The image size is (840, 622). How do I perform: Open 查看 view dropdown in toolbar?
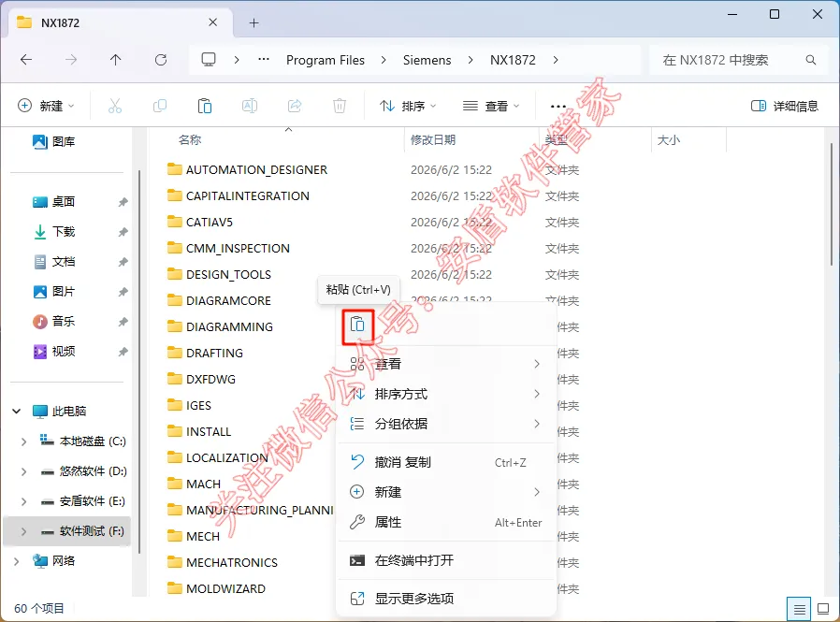491,106
